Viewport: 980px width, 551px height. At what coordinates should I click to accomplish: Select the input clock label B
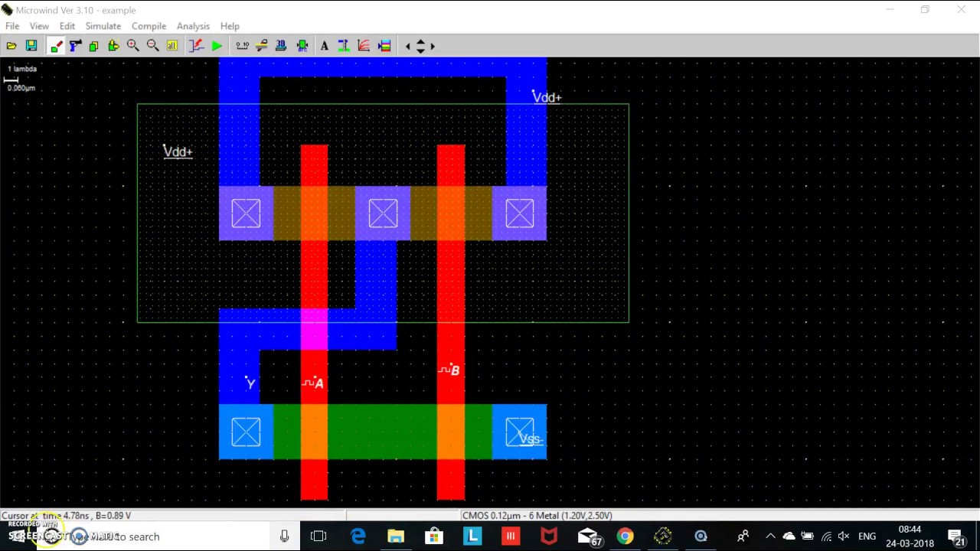pos(449,370)
